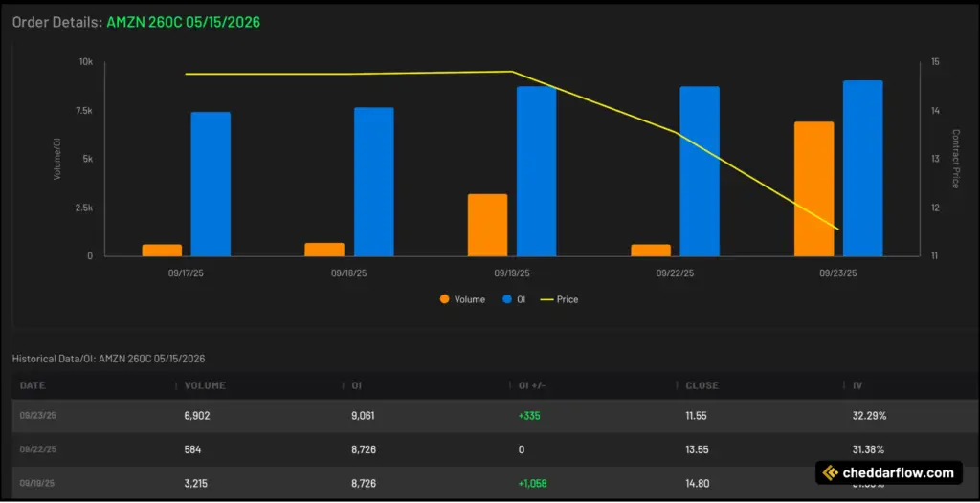Viewport: 980px width, 503px height.
Task: Select the 09/22/25 orange volume bar
Action: click(651, 250)
